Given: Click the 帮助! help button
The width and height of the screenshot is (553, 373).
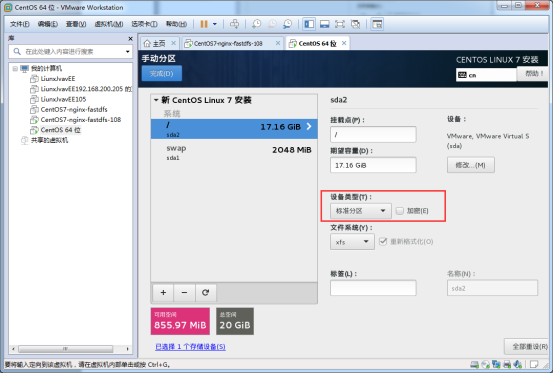Looking at the screenshot, I should (x=533, y=74).
